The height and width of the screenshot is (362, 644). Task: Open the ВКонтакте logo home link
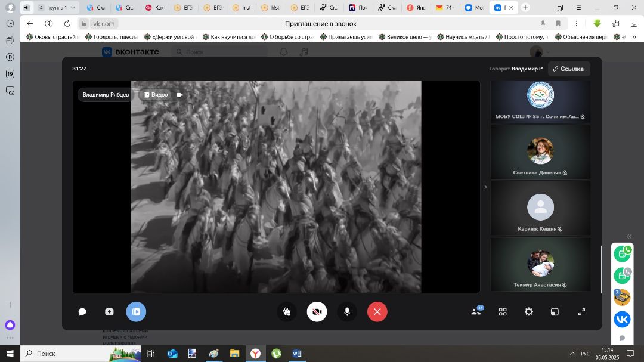(x=131, y=52)
